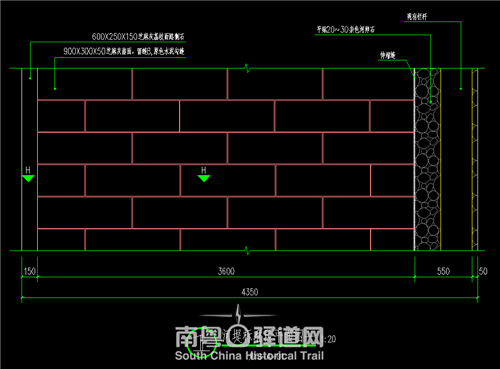The height and width of the screenshot is (369, 500).
Task: Select the bottom break-line symbol
Action: pyautogui.click(x=247, y=250)
